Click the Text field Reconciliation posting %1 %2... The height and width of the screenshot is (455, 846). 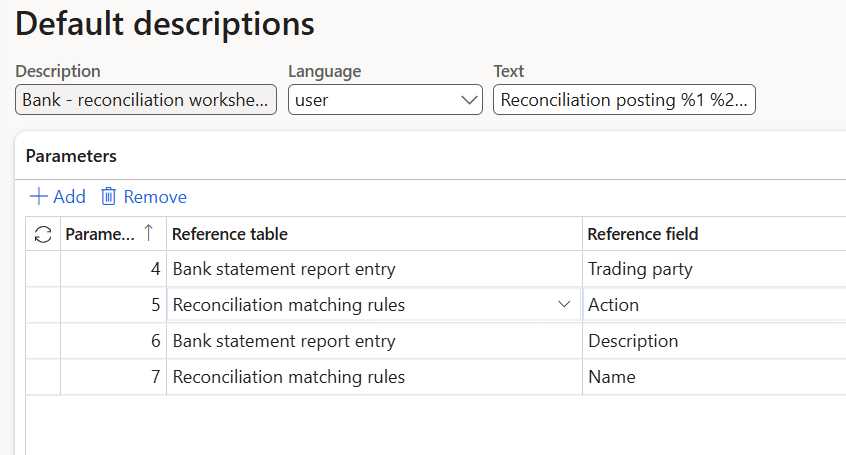click(624, 100)
